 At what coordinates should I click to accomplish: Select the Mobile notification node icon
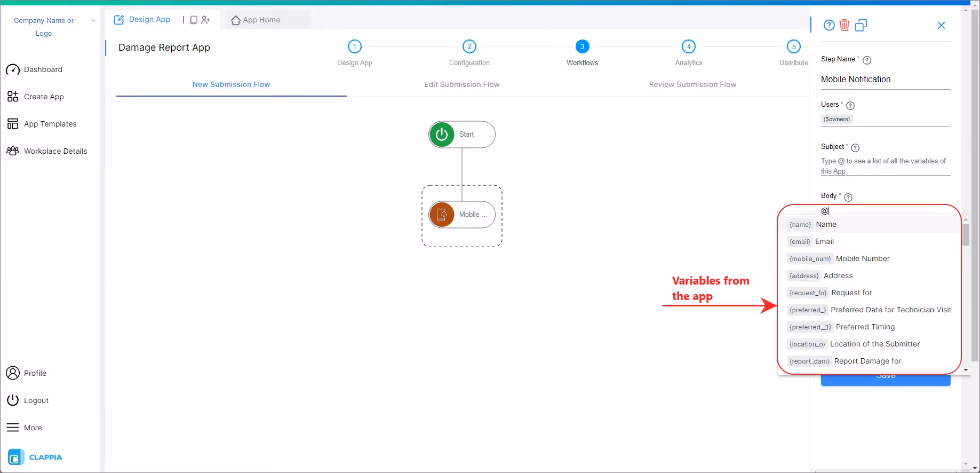click(x=442, y=215)
